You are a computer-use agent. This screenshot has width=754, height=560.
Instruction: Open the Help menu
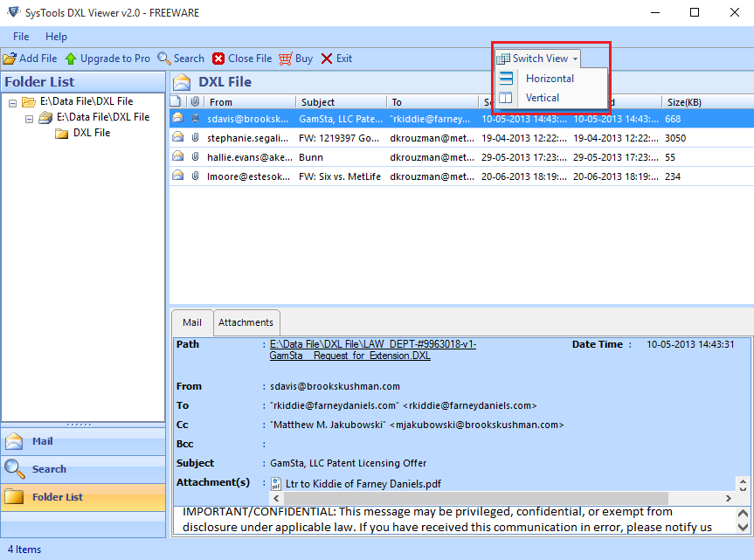[56, 37]
